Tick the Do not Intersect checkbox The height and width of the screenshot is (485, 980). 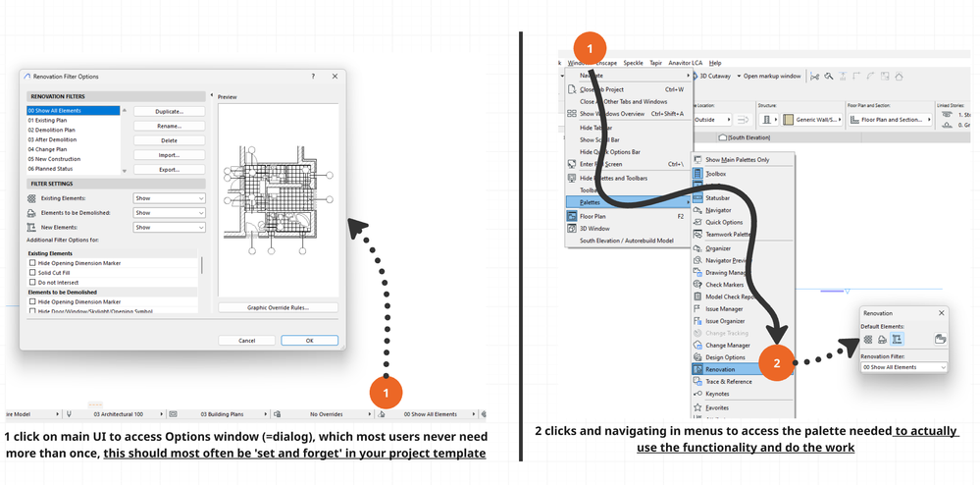pyautogui.click(x=32, y=282)
